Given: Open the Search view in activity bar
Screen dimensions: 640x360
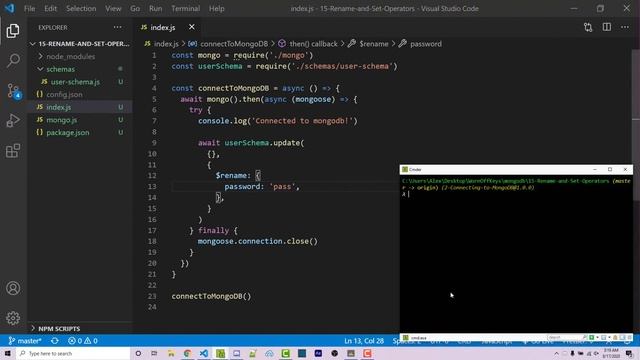Looking at the screenshot, I should (13, 60).
